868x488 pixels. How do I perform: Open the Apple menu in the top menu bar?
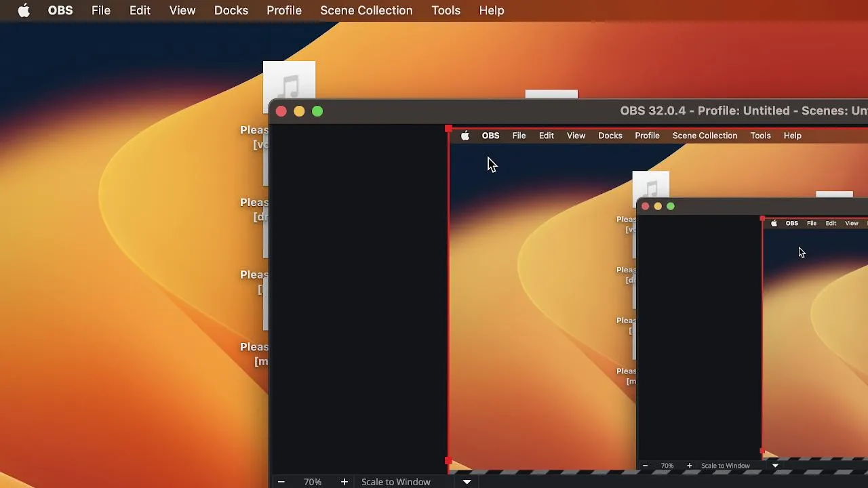coord(24,11)
